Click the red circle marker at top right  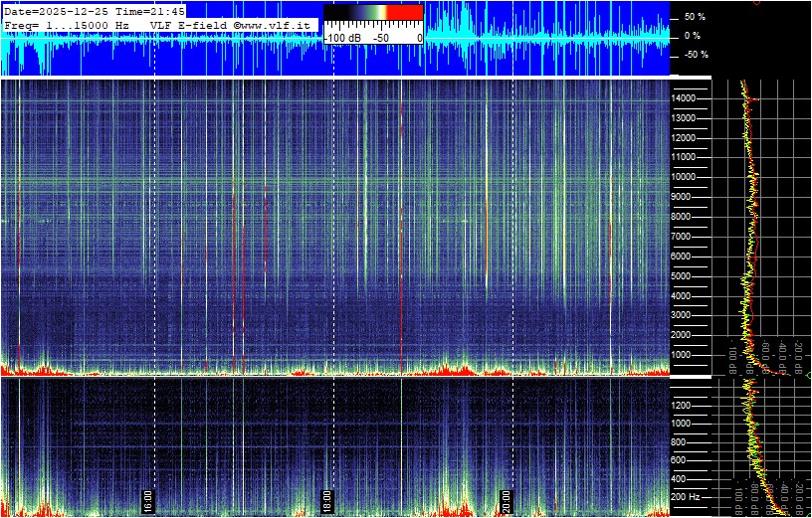pyautogui.click(x=757, y=2)
